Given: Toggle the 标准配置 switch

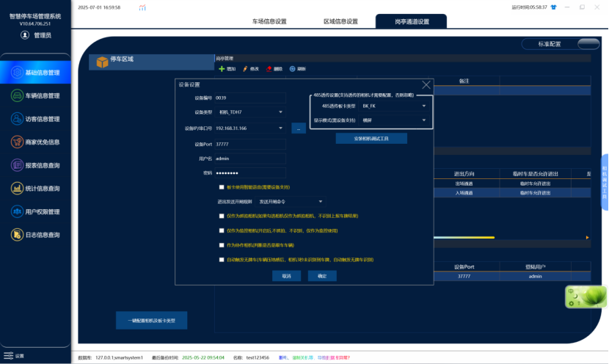Looking at the screenshot, I should (x=588, y=44).
